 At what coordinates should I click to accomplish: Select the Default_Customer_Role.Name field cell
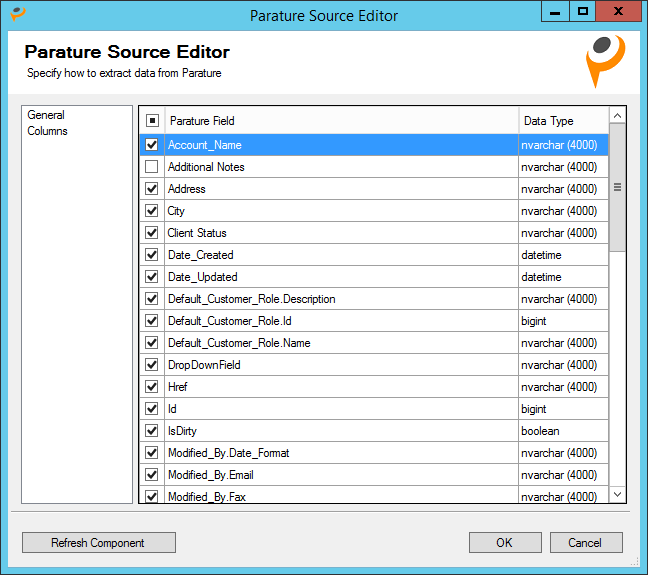[341, 343]
